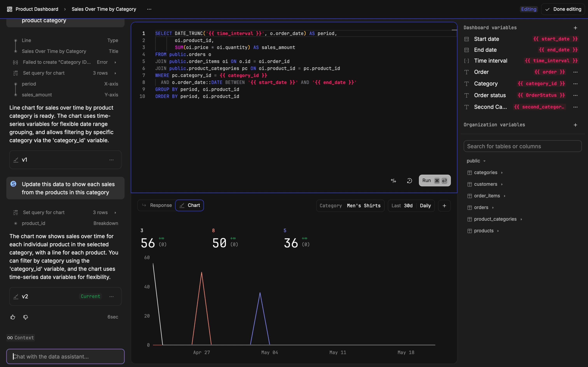Click the thumbs up feedback icon
The height and width of the screenshot is (367, 588).
click(13, 317)
